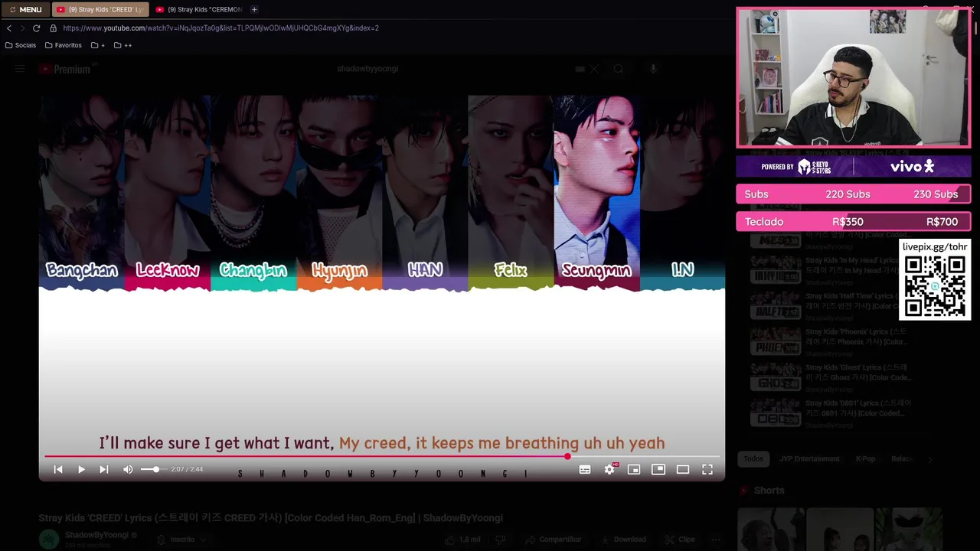Skip to next video in player
980x551 pixels.
tap(104, 469)
